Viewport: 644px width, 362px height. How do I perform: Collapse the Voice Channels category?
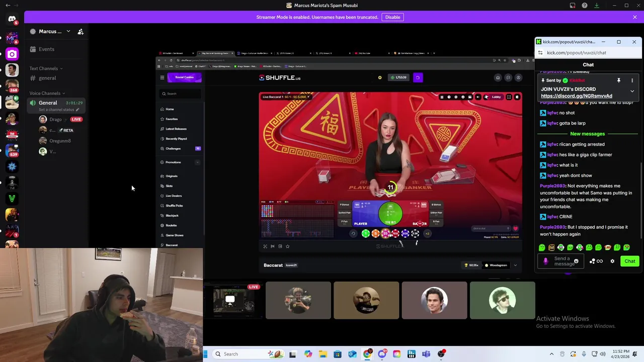47,94
